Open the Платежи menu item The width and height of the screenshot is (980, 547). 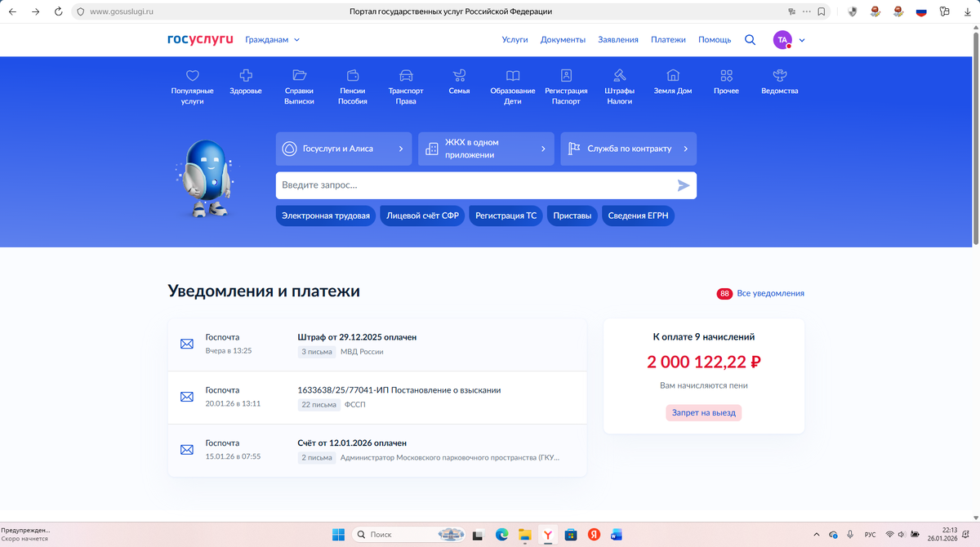[668, 40]
